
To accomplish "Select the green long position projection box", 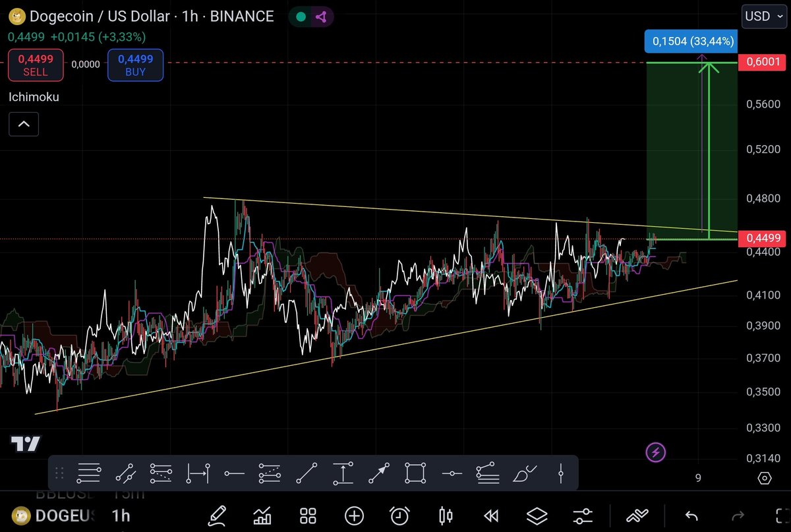I will [x=691, y=150].
